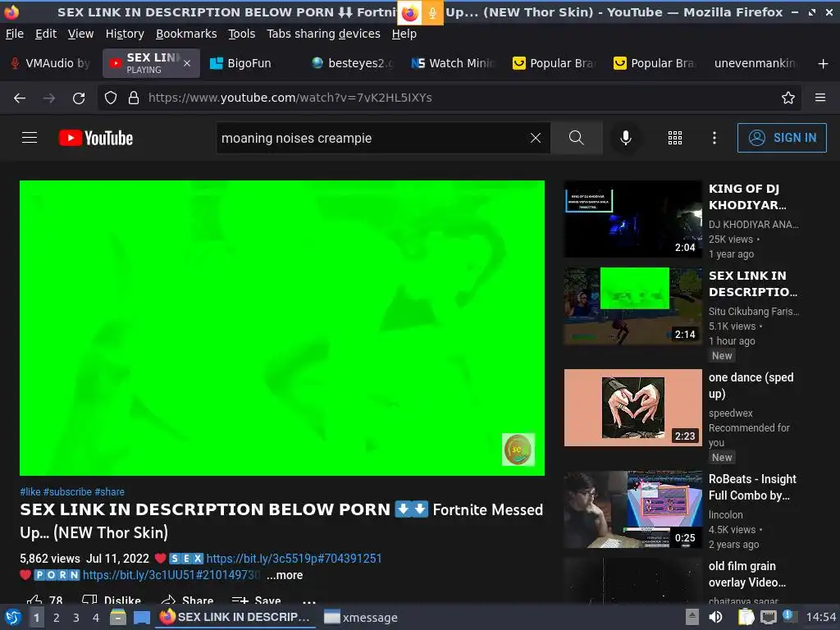840x630 pixels.
Task: Switch to first Popular Bra tab
Action: pos(555,63)
